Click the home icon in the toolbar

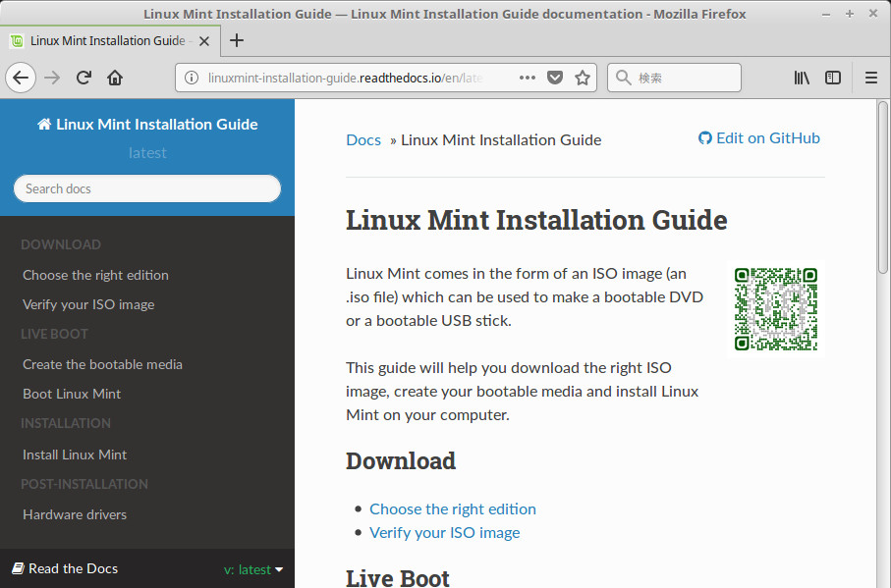click(115, 77)
